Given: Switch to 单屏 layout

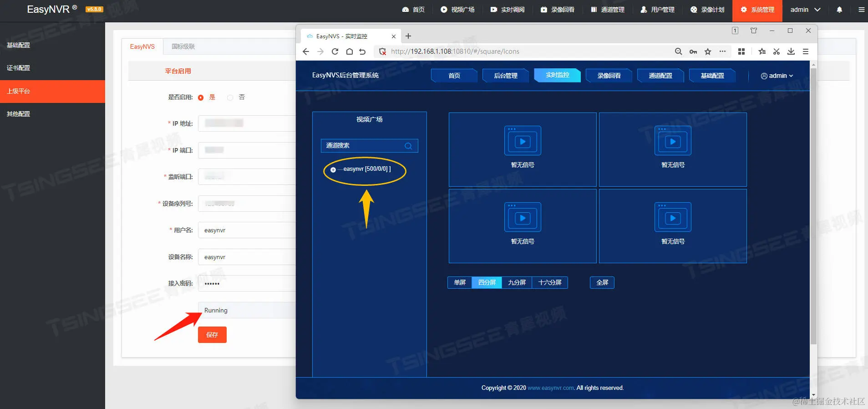Looking at the screenshot, I should tap(460, 282).
